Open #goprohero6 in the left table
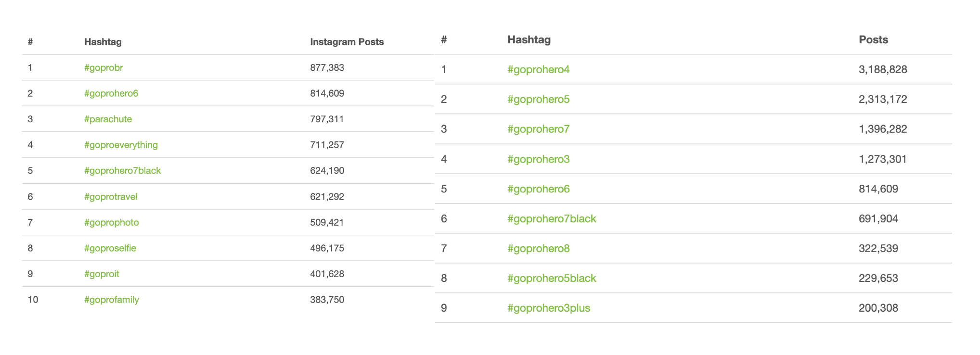The image size is (980, 355). (x=111, y=93)
